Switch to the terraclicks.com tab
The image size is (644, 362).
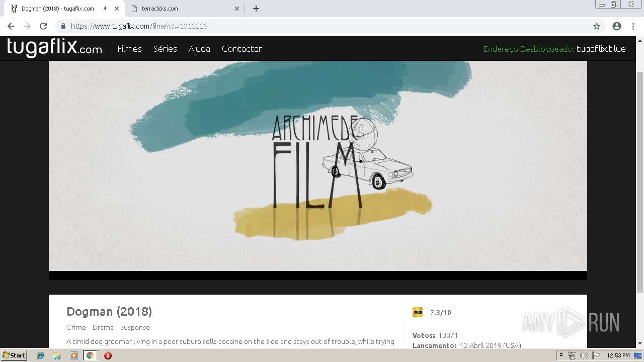tap(184, 9)
